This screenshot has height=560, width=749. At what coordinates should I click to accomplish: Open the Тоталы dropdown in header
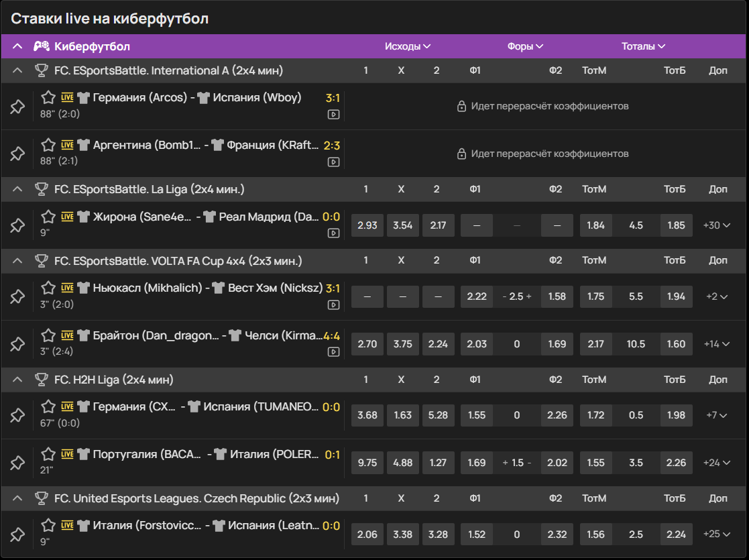(x=643, y=46)
